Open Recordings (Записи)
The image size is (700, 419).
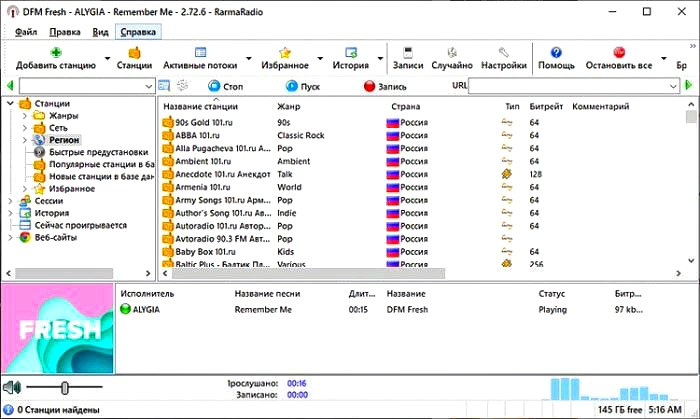tap(408, 58)
